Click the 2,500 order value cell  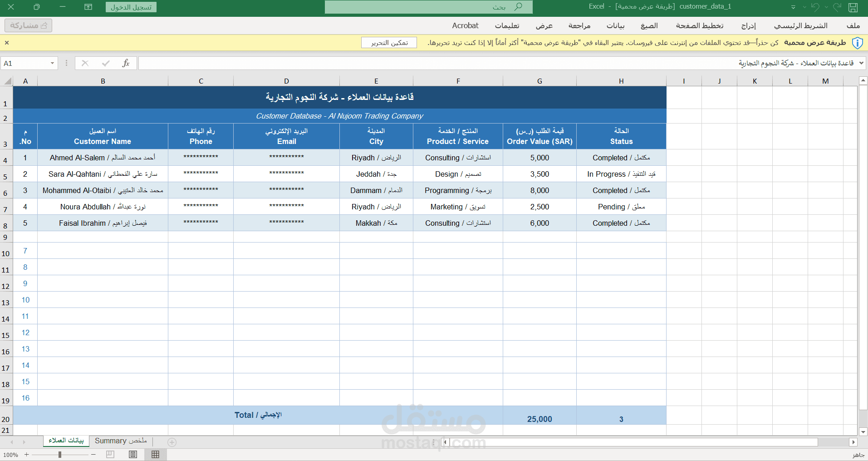tap(539, 207)
